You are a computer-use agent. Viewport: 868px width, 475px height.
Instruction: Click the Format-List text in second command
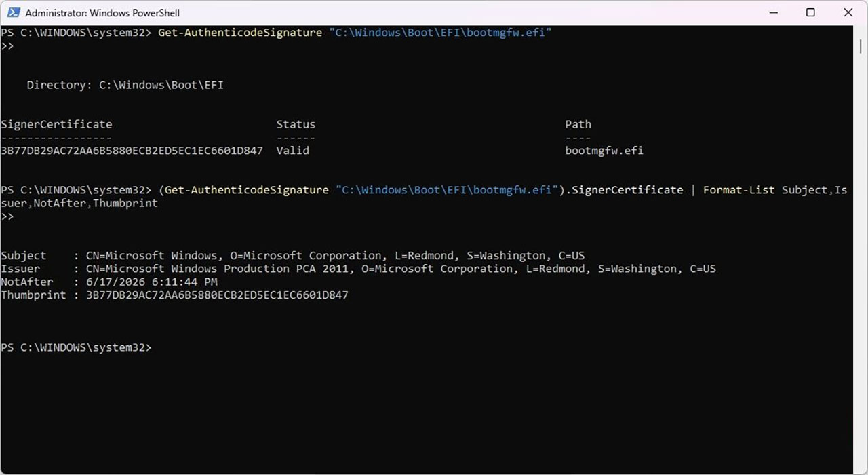(x=738, y=190)
